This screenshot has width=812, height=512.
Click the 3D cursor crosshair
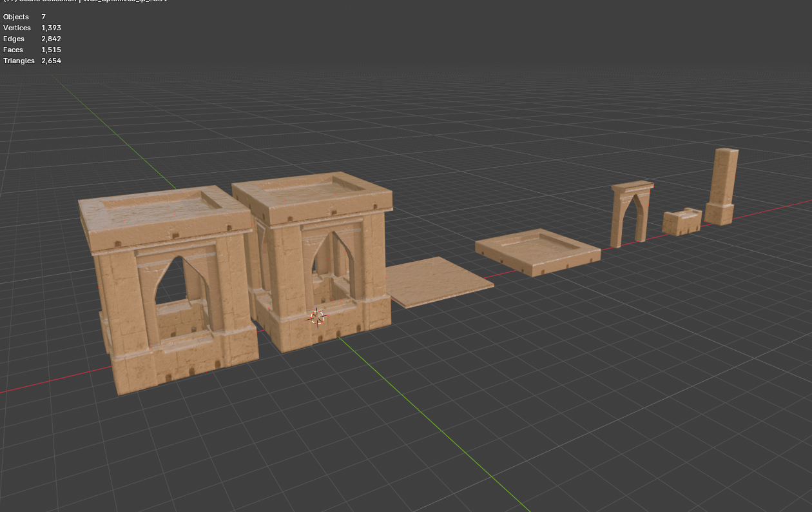318,317
